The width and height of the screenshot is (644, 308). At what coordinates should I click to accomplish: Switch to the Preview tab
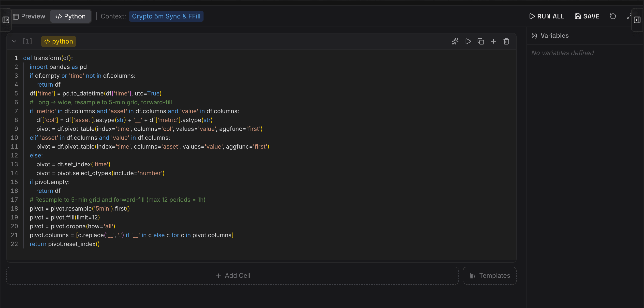click(29, 16)
